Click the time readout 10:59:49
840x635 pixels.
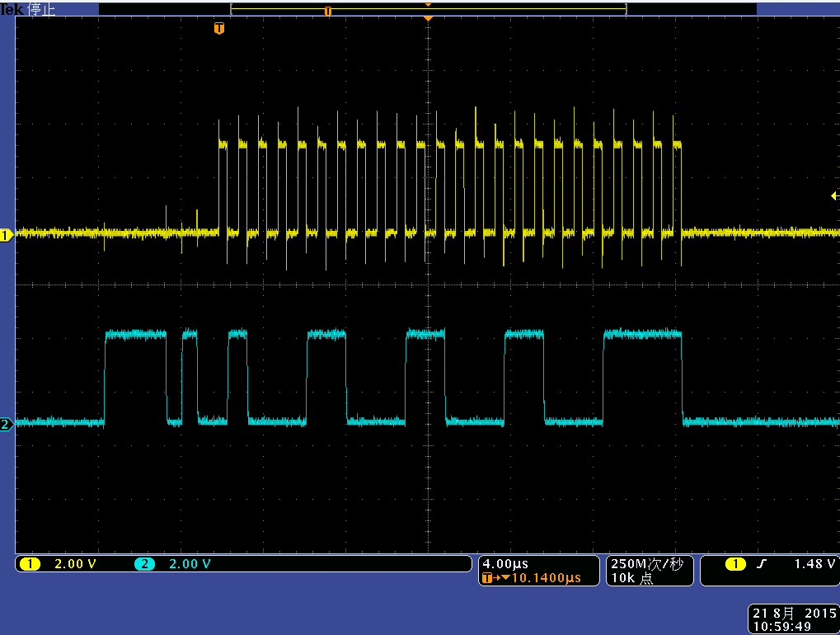pyautogui.click(x=782, y=627)
